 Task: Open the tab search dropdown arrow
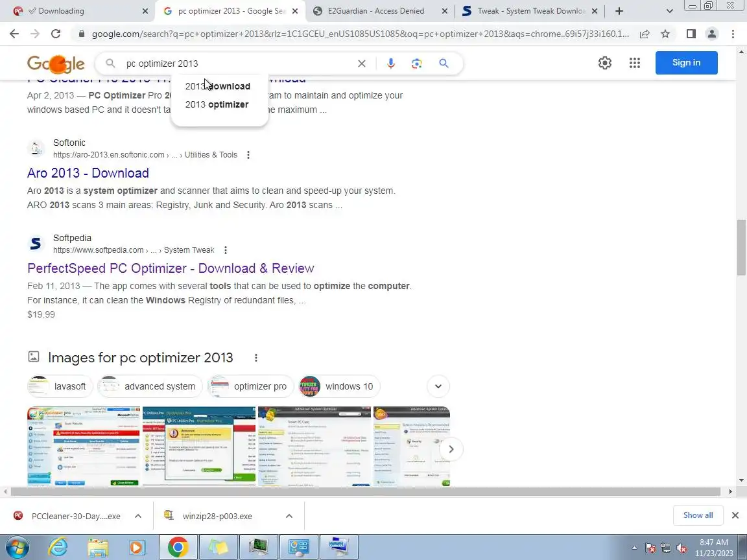point(669,11)
